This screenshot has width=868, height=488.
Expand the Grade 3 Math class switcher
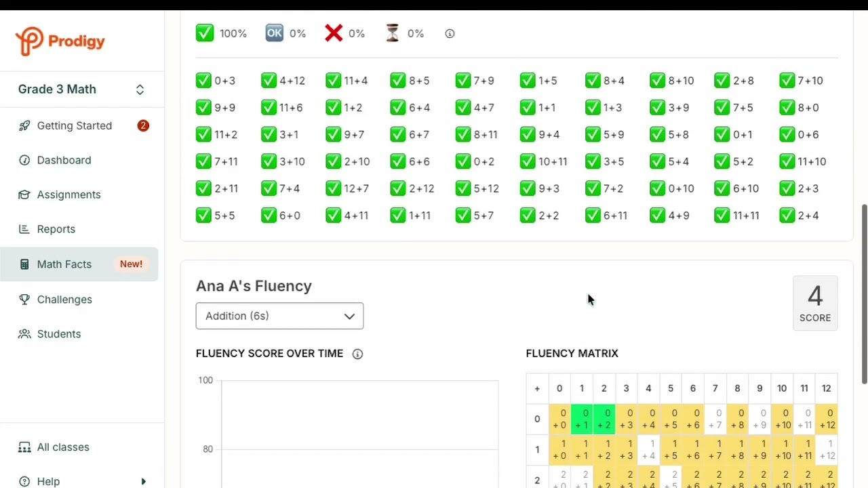click(140, 89)
